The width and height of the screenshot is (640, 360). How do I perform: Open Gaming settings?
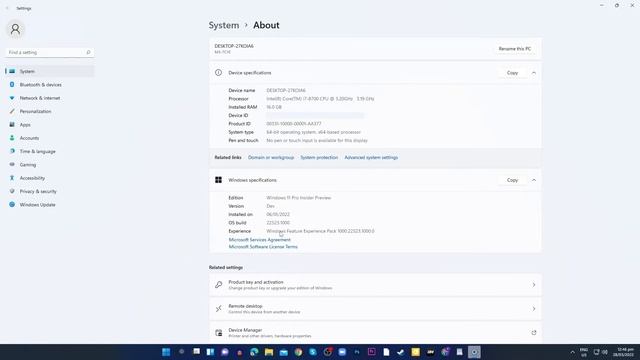tap(49, 164)
